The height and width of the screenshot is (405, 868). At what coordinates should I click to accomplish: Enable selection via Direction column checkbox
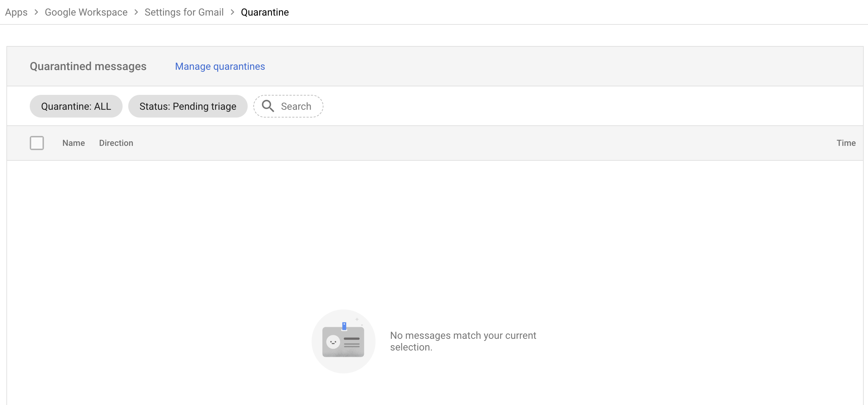point(36,143)
